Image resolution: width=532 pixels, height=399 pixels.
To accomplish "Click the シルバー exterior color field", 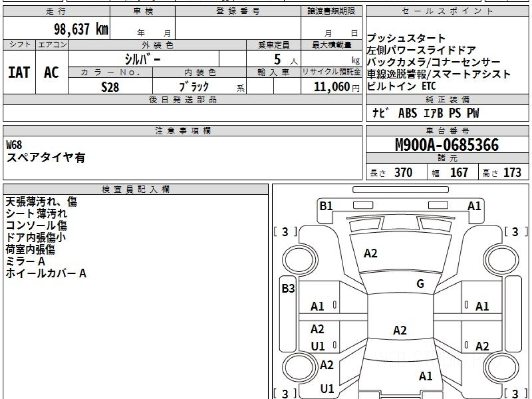I will (x=144, y=59).
